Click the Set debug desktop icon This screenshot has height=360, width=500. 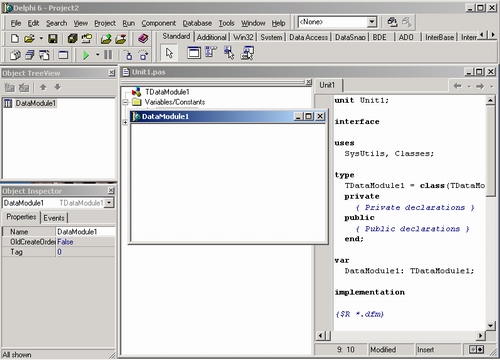[407, 22]
